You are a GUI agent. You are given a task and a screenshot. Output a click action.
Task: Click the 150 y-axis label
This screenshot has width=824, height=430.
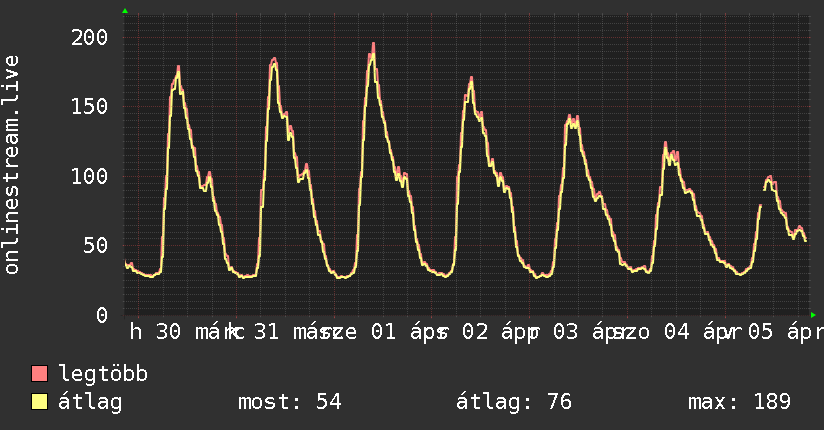coord(89,107)
